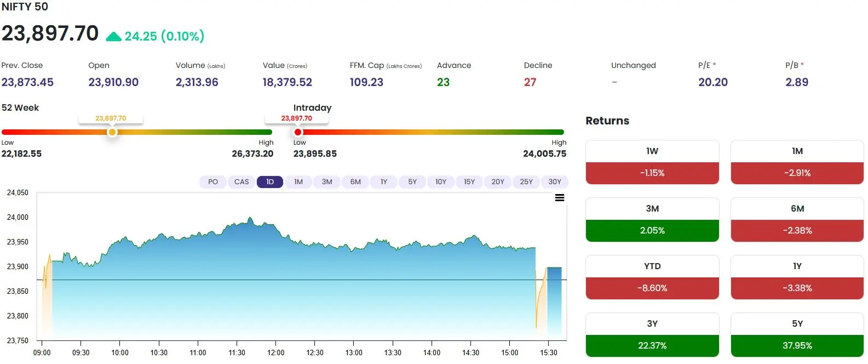Image resolution: width=868 pixels, height=364 pixels.
Task: Click the index value 23,897.70
Action: [x=50, y=33]
